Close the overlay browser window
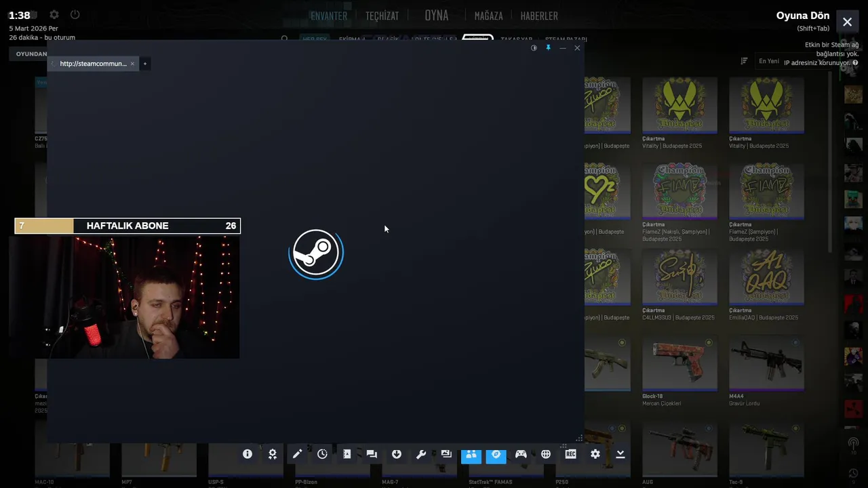Screen dimensions: 868x488 (577, 48)
